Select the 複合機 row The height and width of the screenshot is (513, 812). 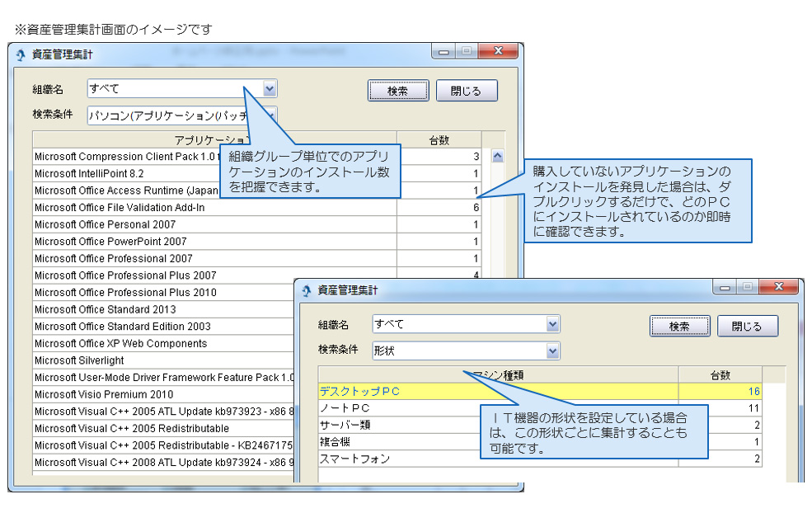tap(540, 442)
